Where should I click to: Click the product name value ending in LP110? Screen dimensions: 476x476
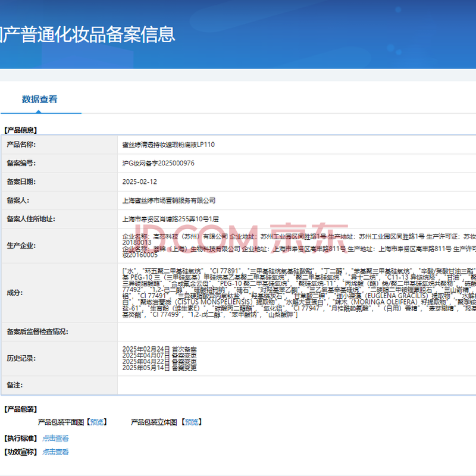tap(168, 145)
